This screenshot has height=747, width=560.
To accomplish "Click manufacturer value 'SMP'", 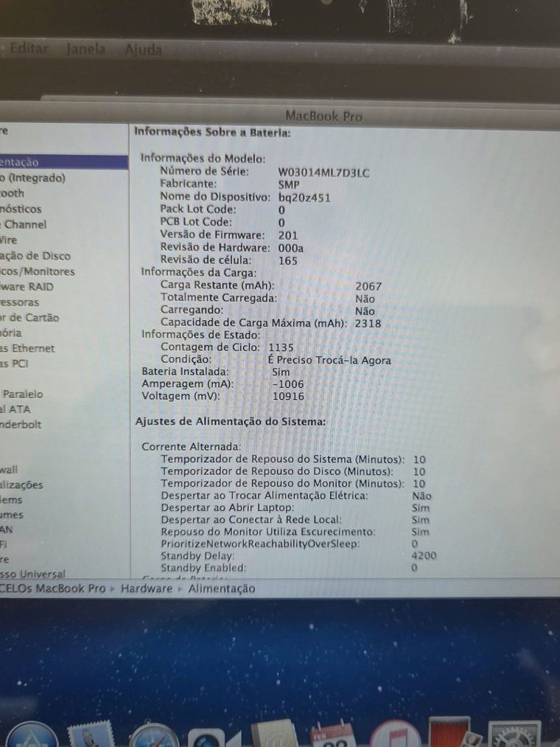I will pyautogui.click(x=289, y=185).
